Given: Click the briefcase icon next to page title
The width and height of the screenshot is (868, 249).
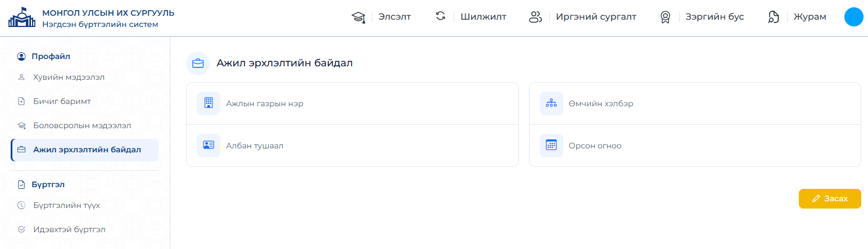Looking at the screenshot, I should click(198, 63).
